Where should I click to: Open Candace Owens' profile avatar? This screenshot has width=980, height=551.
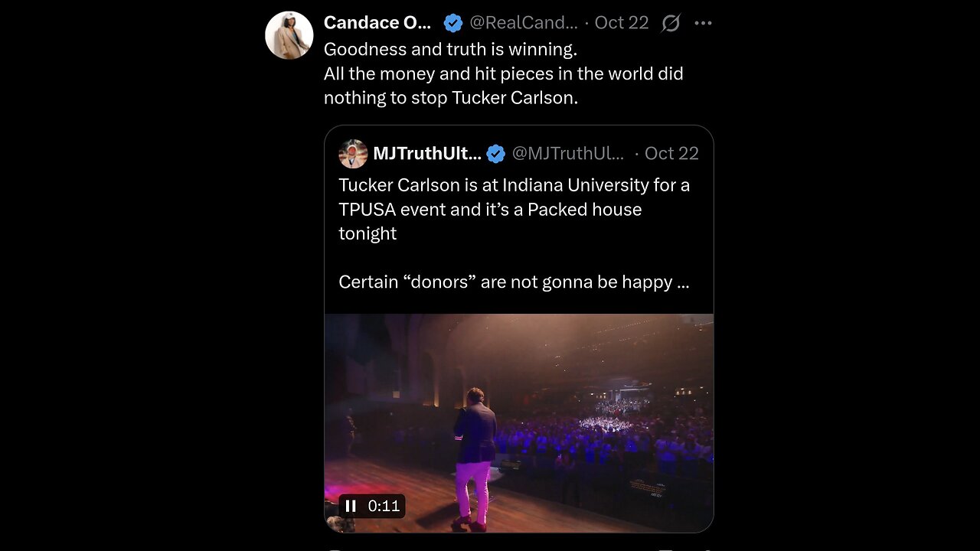[x=289, y=35]
